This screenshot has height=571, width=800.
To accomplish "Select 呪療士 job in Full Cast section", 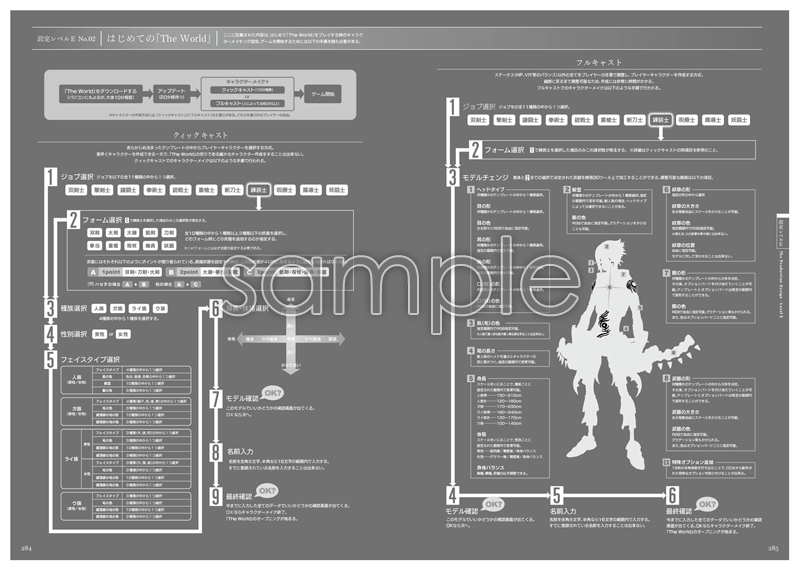I will (x=687, y=120).
